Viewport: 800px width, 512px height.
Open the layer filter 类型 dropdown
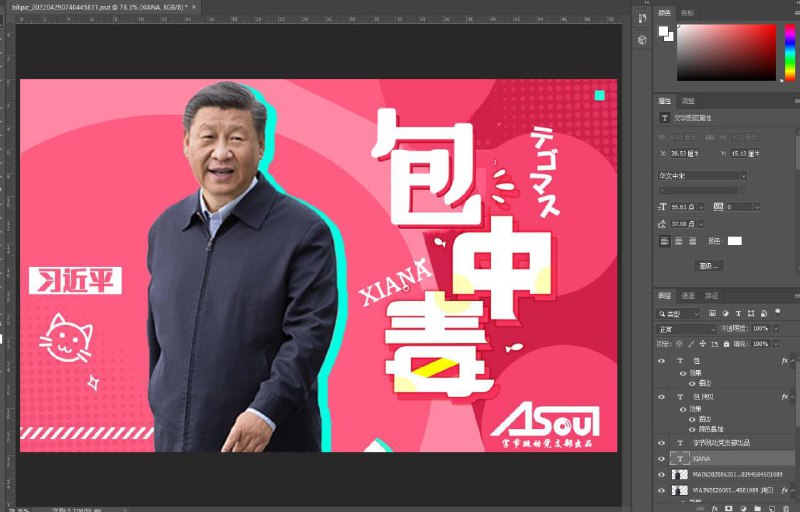[678, 314]
